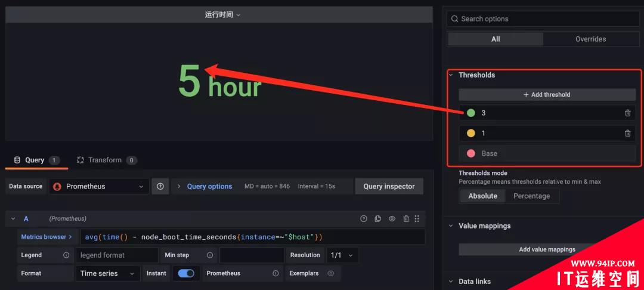
Task: Click the MD = auto = 846 text
Action: 267,187
